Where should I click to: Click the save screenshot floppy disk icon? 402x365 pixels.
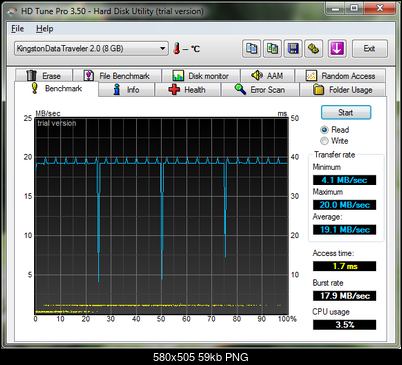[293, 49]
